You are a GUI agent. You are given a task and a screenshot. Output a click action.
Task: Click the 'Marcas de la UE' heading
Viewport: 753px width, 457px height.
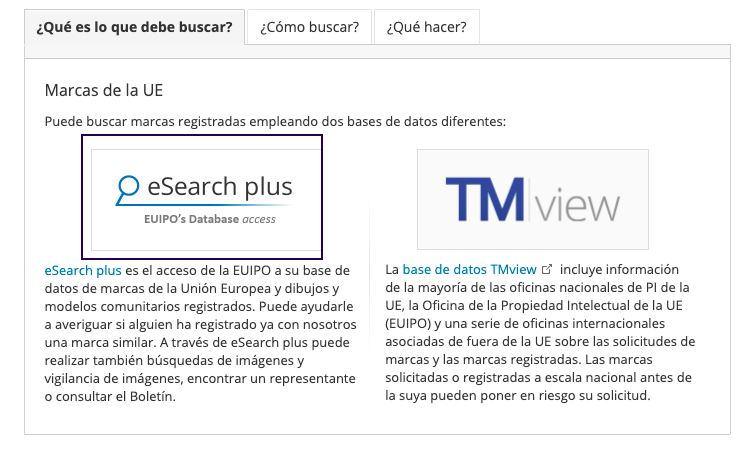pyautogui.click(x=104, y=90)
